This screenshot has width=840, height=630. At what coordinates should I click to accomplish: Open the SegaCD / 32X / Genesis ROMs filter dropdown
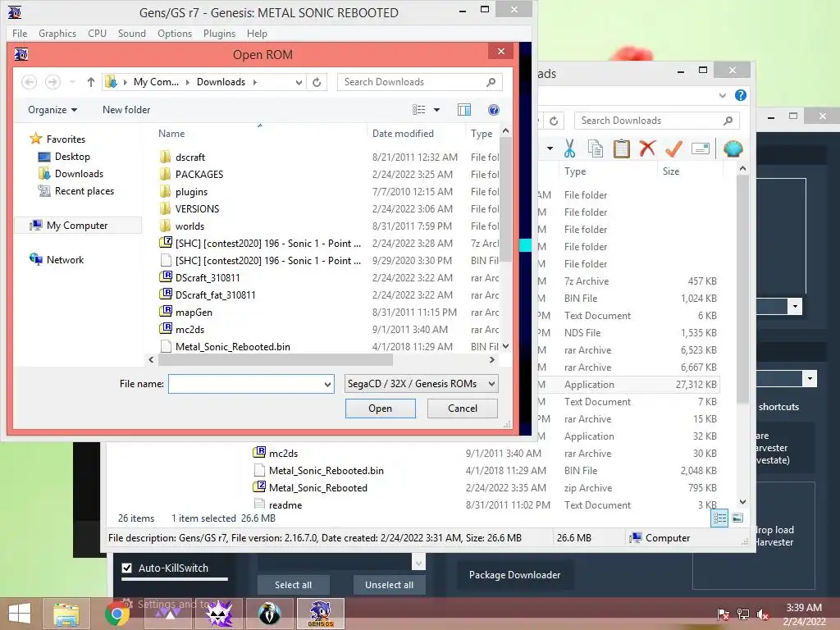coord(421,384)
